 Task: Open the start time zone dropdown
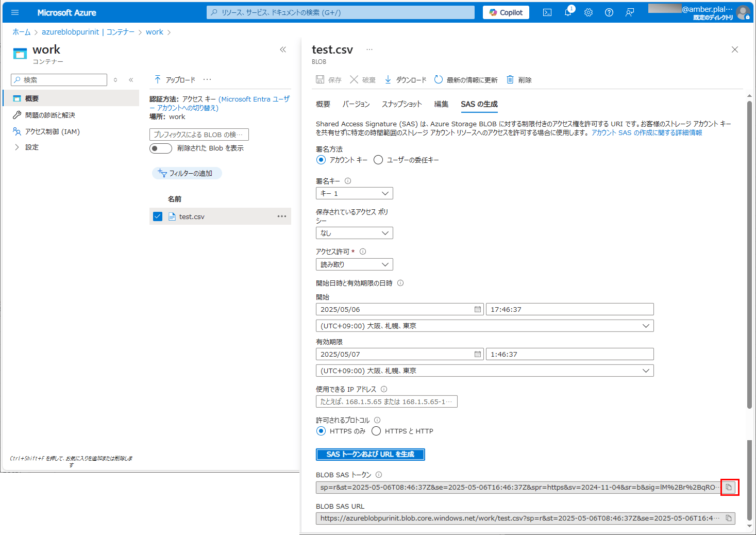(485, 326)
